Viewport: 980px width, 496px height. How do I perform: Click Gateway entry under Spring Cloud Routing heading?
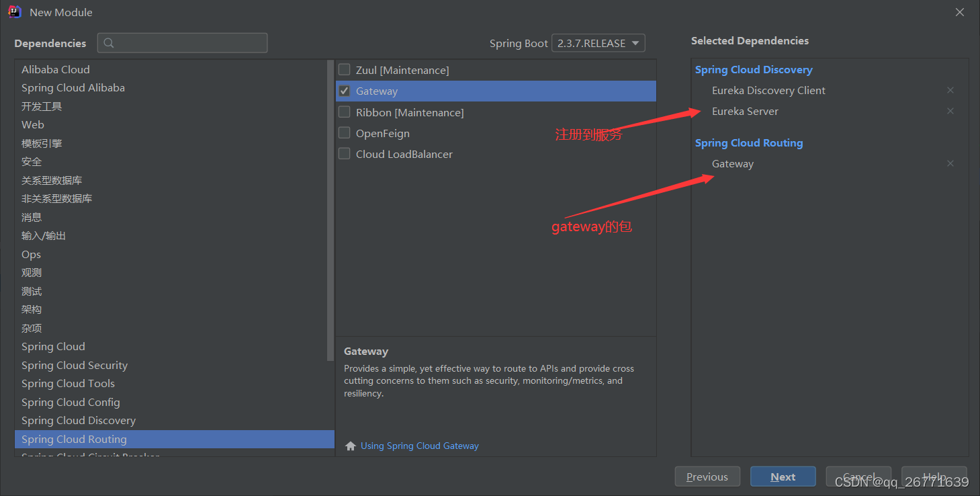tap(733, 163)
